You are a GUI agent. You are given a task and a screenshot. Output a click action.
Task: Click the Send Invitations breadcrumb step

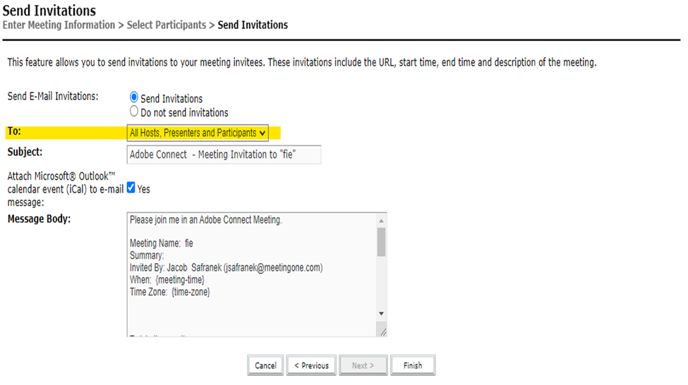tap(253, 25)
